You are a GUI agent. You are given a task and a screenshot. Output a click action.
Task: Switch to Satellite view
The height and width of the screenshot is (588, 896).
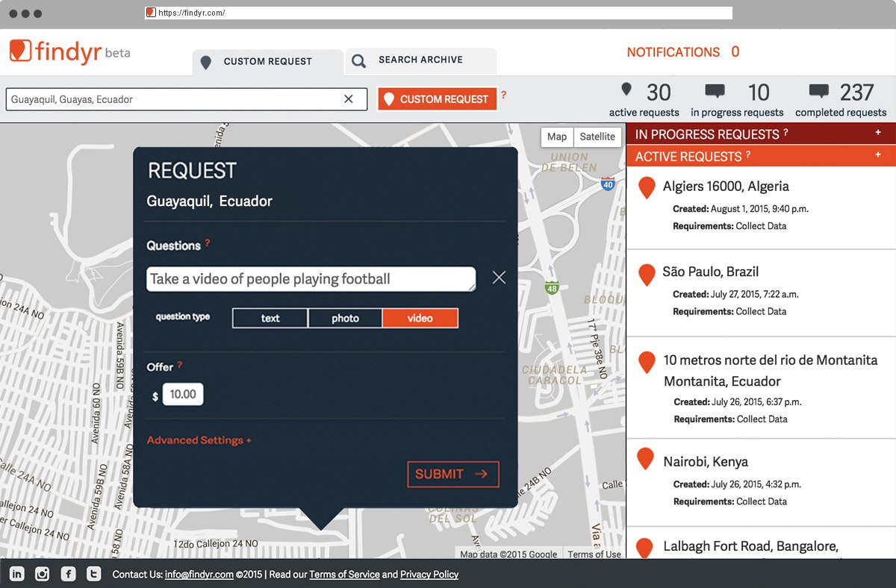[x=597, y=137]
